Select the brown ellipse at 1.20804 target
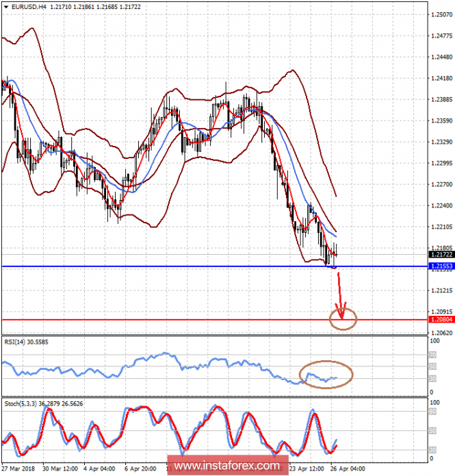Image resolution: width=455 pixels, height=476 pixels. tap(343, 318)
